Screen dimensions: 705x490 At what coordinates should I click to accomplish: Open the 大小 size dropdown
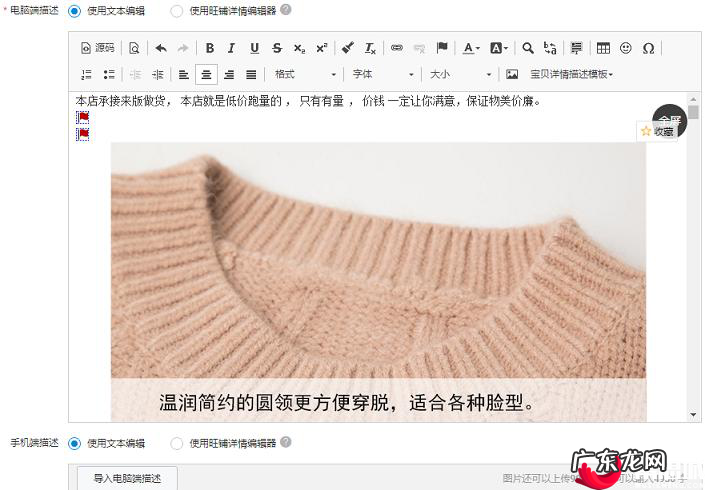(461, 74)
